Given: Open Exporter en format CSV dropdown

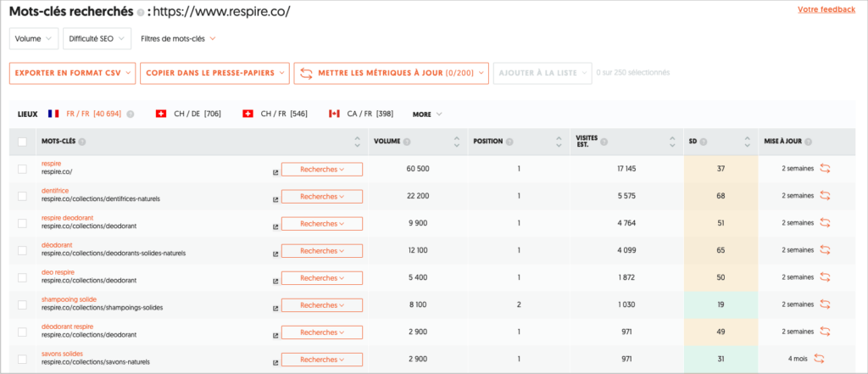Looking at the screenshot, I should tap(73, 73).
